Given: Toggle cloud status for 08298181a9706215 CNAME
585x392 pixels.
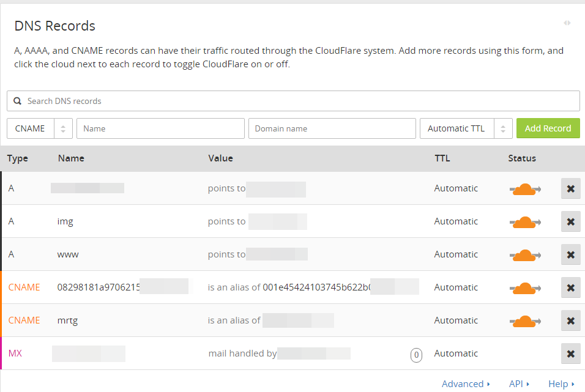Looking at the screenshot, I should point(524,287).
